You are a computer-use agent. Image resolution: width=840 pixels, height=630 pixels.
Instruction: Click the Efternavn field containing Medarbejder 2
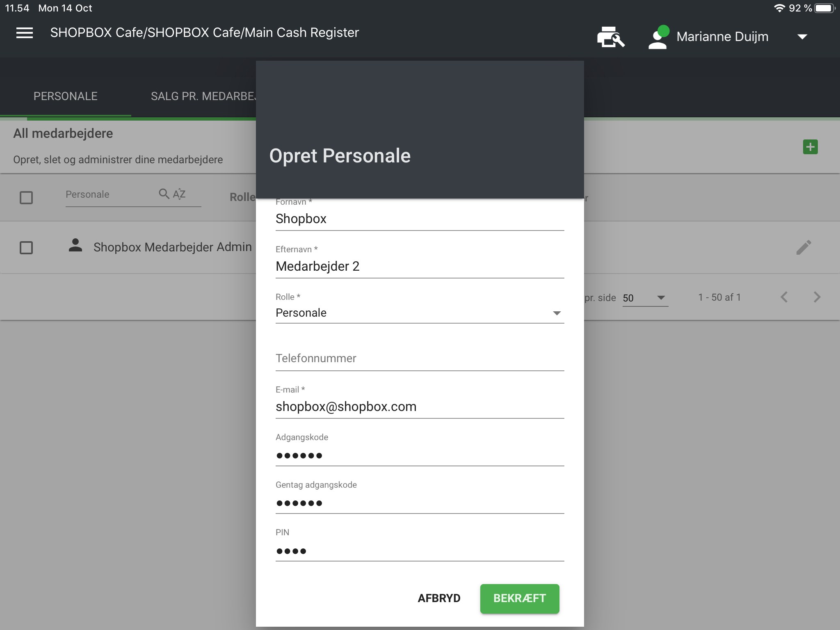[420, 266]
